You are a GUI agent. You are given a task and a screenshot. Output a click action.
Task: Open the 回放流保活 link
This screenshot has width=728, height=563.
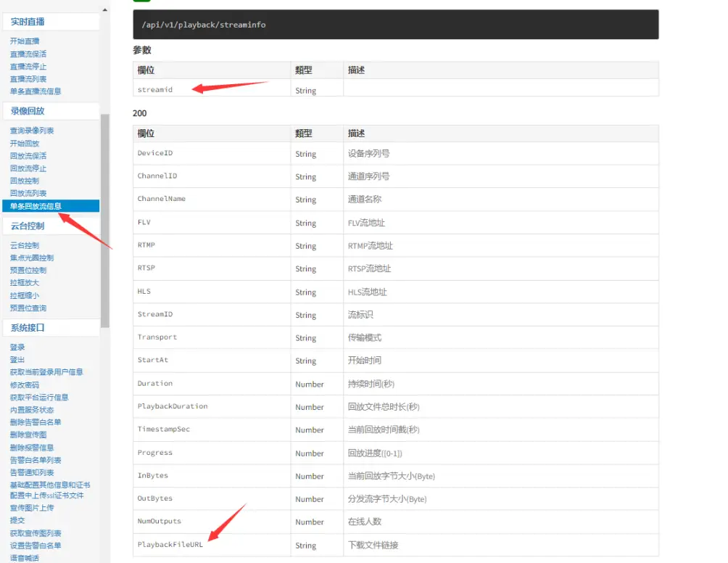click(28, 155)
